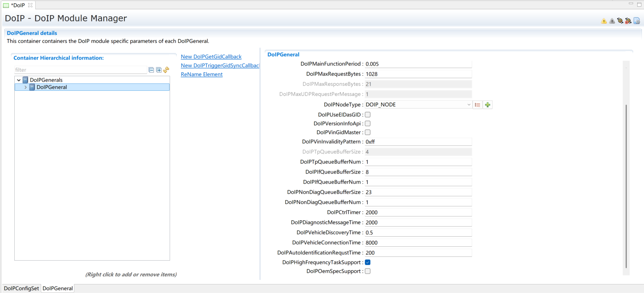Screen dimensions: 644x293
Task: Expand all tree items with the plus icon
Action: click(x=159, y=70)
